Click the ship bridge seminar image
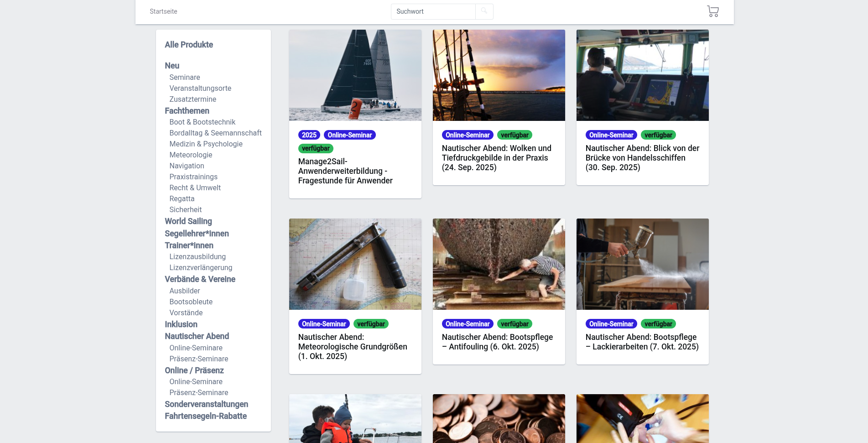This screenshot has width=868, height=443. point(642,75)
